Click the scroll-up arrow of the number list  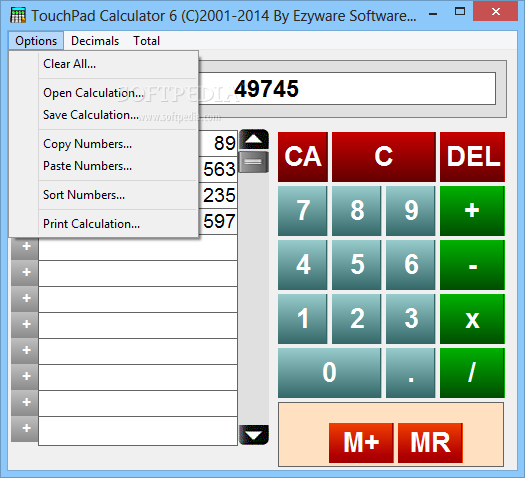tap(254, 139)
